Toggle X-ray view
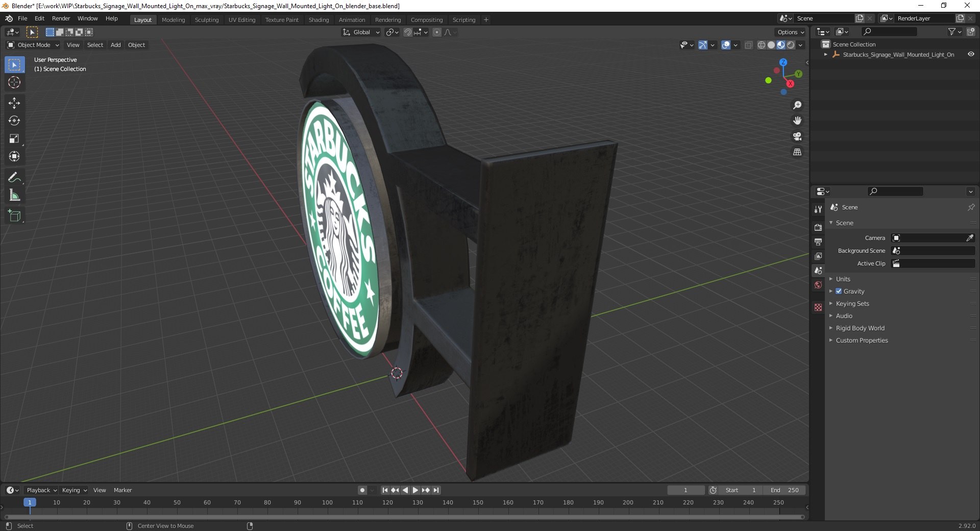This screenshot has width=980, height=531. [749, 45]
